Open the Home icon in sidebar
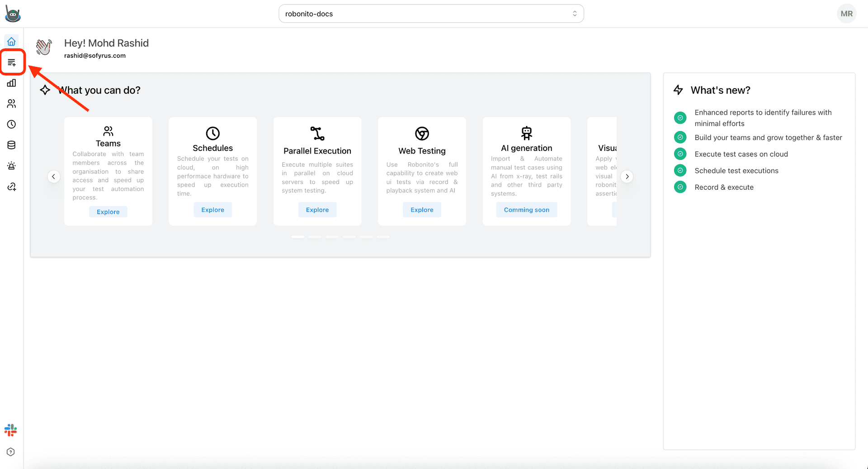Image resolution: width=868 pixels, height=469 pixels. [11, 42]
